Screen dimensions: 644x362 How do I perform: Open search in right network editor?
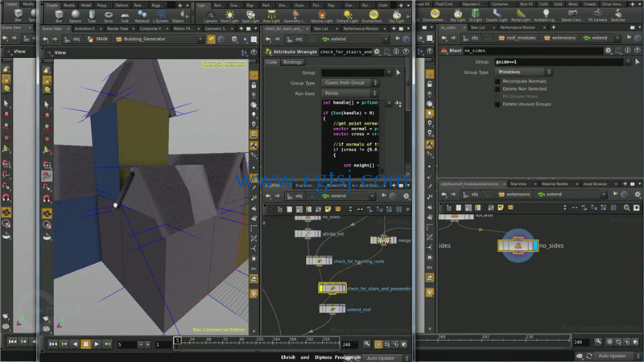click(627, 208)
